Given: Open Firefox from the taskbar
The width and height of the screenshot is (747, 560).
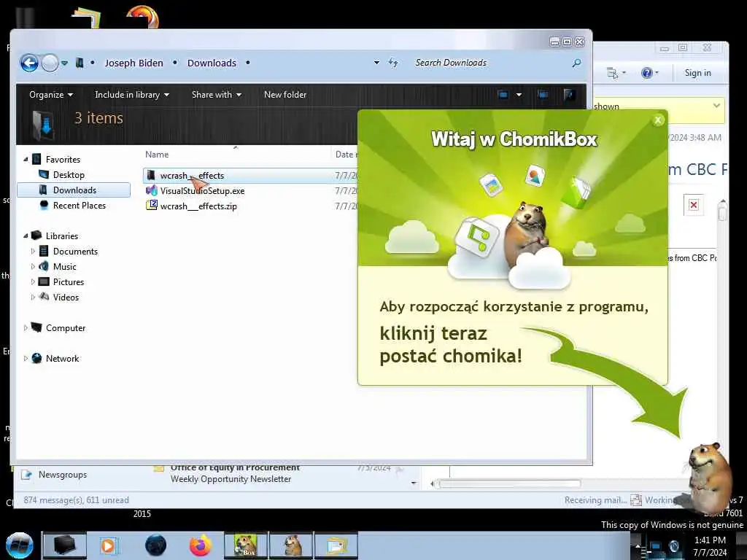Looking at the screenshot, I should (200, 545).
